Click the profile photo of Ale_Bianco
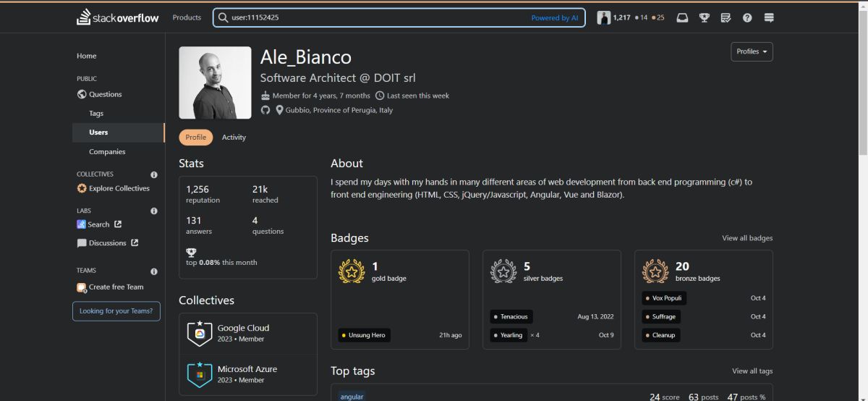 click(x=215, y=83)
